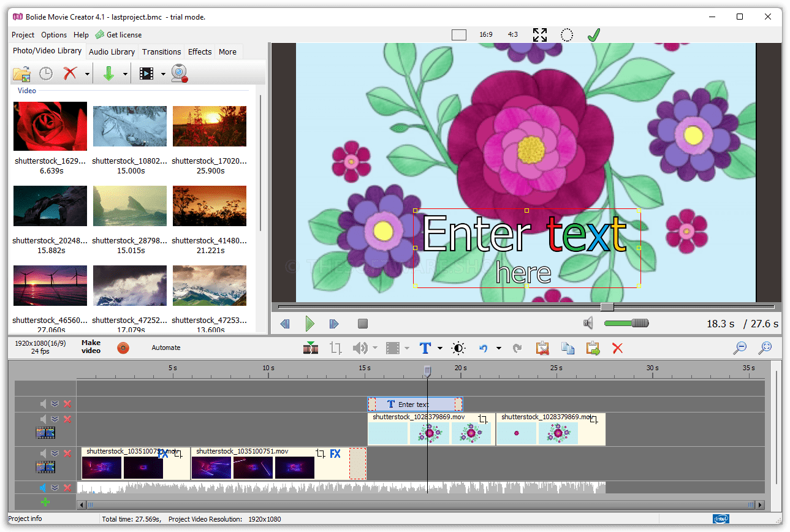Screen dimensions: 790x532
Task: Click the preview seek bar handle
Action: 607,306
